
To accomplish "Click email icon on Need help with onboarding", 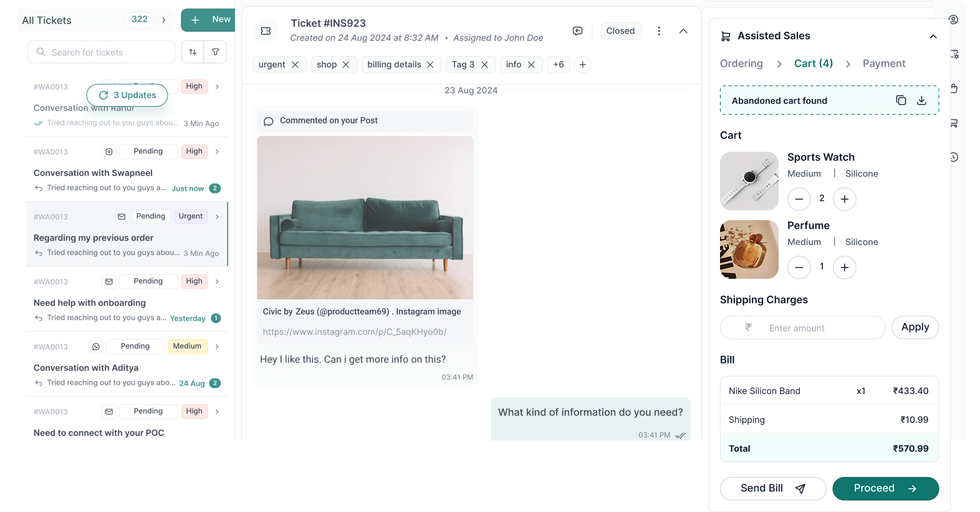I will [109, 281].
